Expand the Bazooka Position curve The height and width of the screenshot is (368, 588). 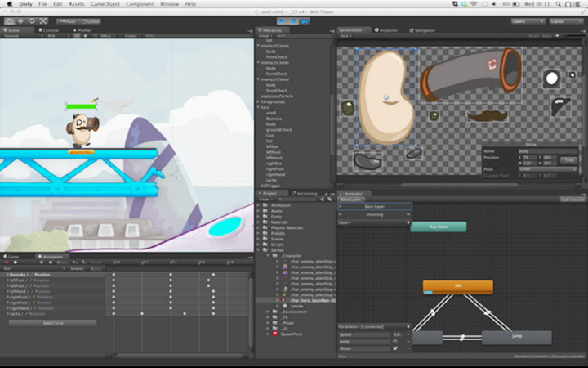coord(7,275)
